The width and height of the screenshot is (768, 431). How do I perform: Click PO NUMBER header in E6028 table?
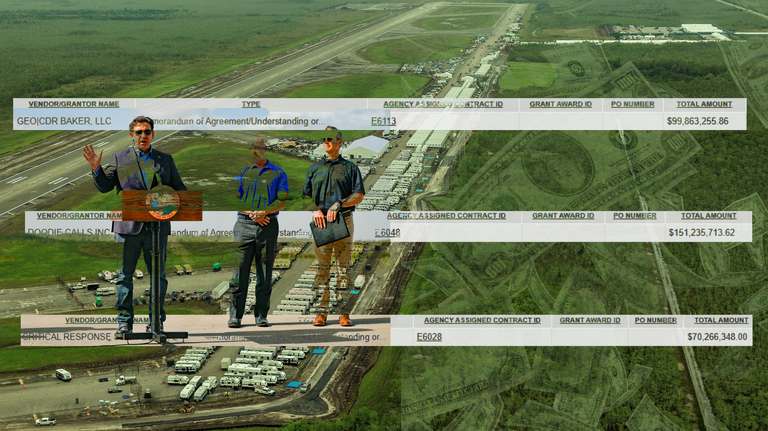coord(655,320)
